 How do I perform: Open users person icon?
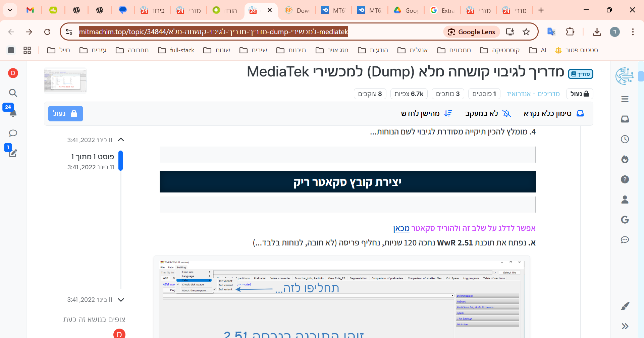[625, 200]
